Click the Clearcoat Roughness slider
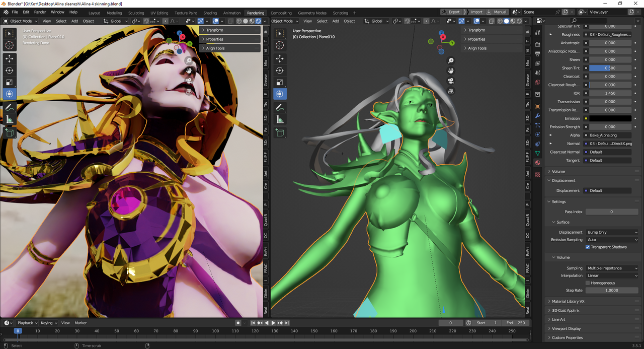 [610, 85]
